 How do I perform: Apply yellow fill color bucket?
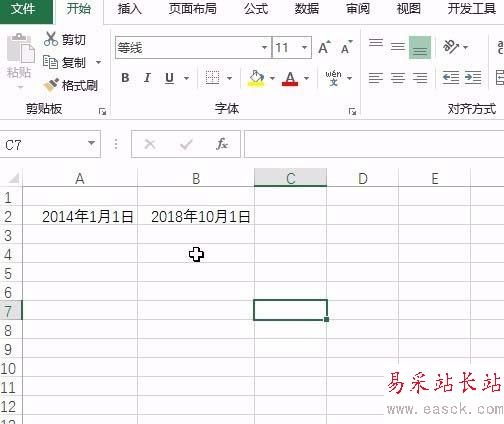point(256,78)
